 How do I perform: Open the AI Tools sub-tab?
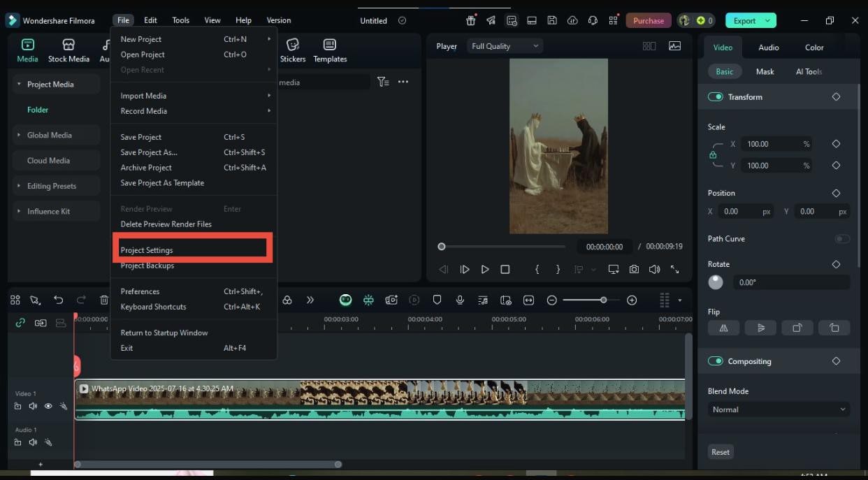[x=809, y=71]
